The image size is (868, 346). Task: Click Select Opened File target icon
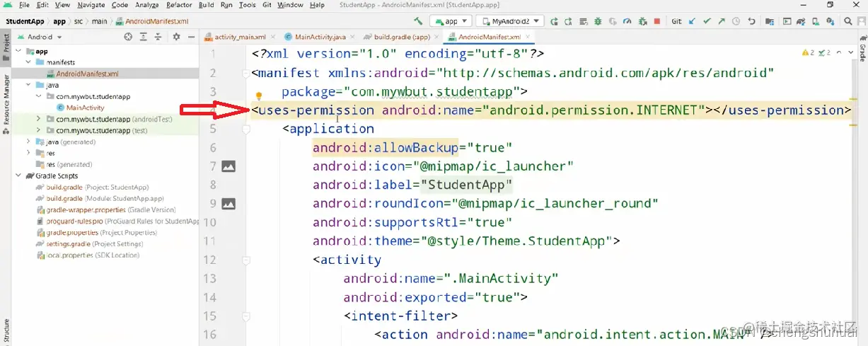pyautogui.click(x=128, y=37)
